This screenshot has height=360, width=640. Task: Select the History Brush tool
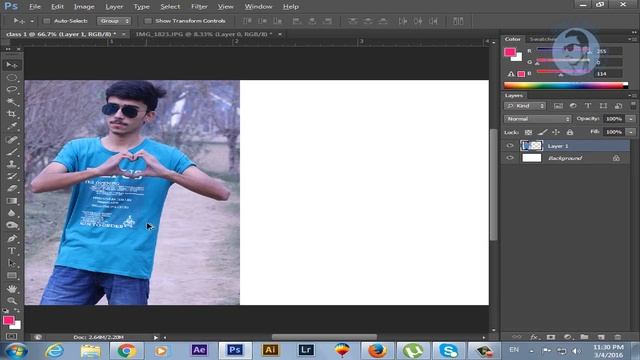[x=11, y=176]
